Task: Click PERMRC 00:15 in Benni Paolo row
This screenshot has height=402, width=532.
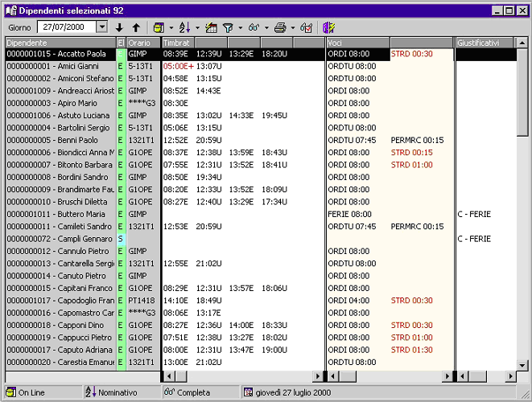Action: click(417, 140)
